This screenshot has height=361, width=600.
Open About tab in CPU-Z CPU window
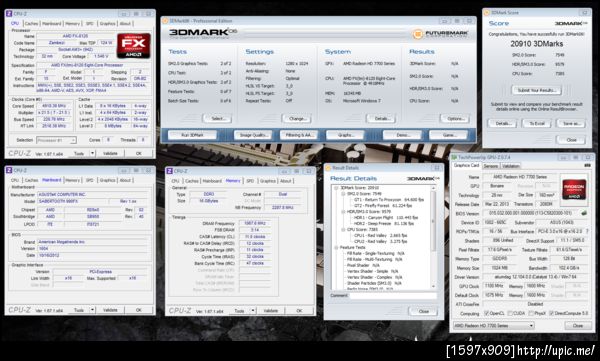click(x=125, y=23)
